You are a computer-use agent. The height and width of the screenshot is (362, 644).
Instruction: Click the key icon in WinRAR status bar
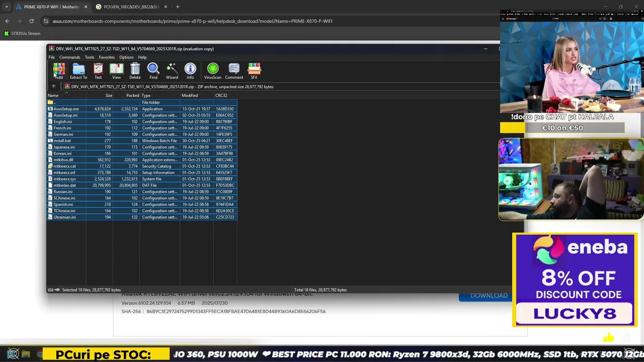point(57,290)
